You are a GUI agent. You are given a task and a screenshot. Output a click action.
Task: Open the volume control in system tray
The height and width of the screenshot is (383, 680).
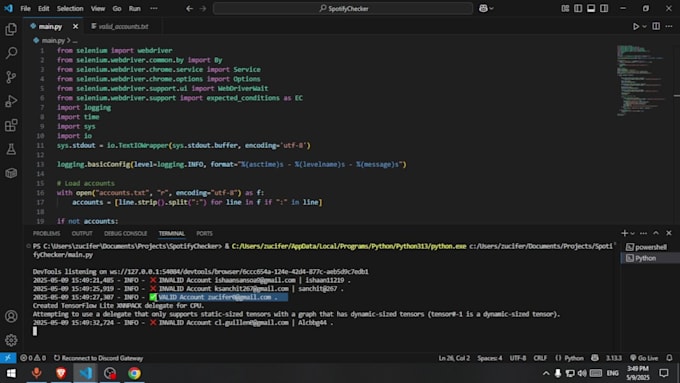(x=582, y=373)
